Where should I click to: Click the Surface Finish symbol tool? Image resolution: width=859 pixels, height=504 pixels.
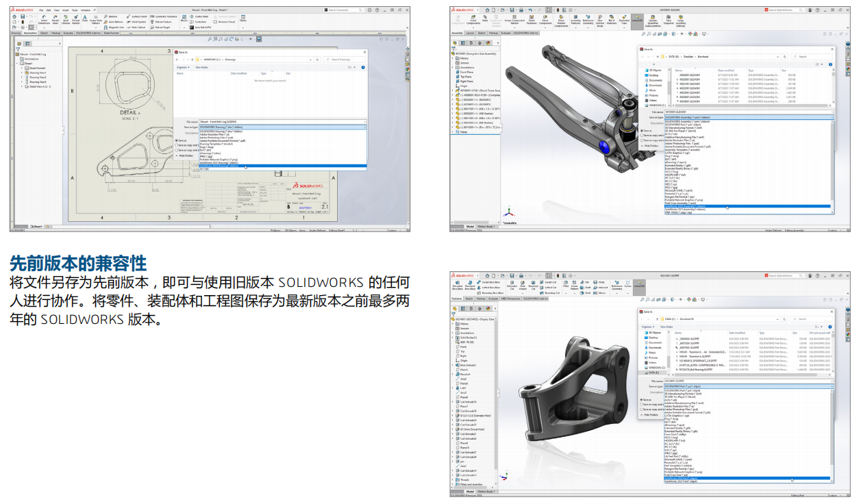[136, 16]
